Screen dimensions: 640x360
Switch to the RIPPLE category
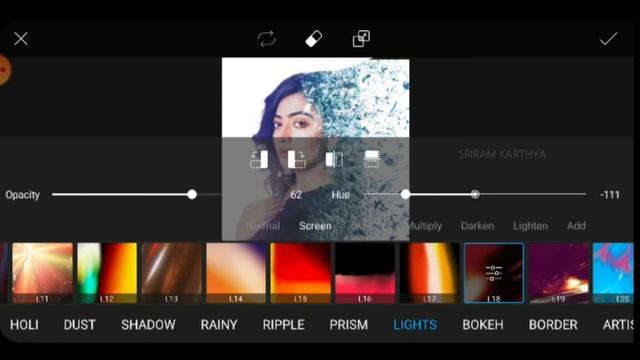click(283, 325)
